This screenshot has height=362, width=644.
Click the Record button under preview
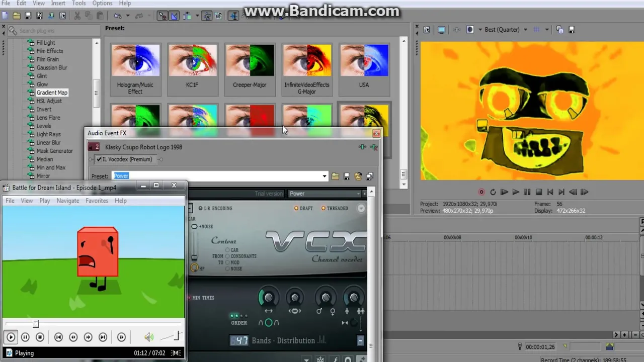point(481,192)
